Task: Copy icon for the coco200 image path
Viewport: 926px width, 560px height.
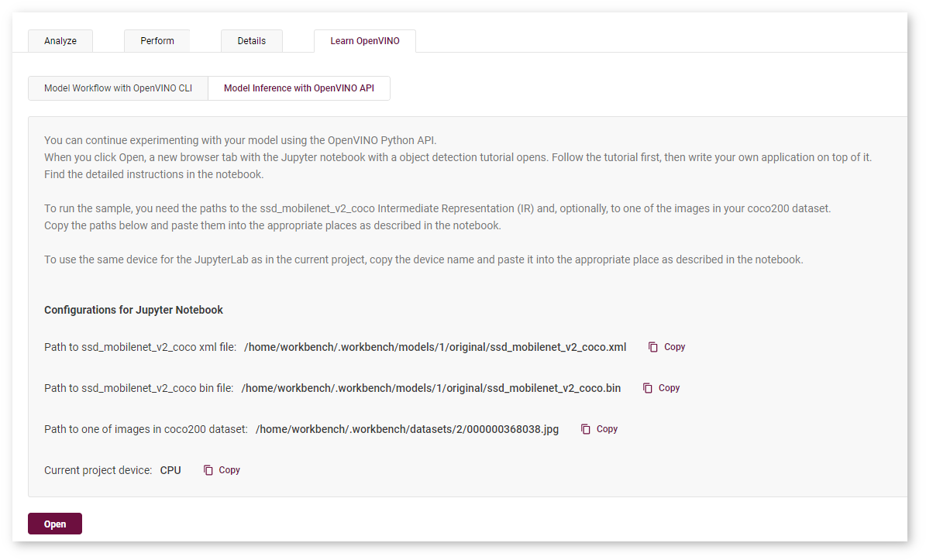Action: [585, 429]
